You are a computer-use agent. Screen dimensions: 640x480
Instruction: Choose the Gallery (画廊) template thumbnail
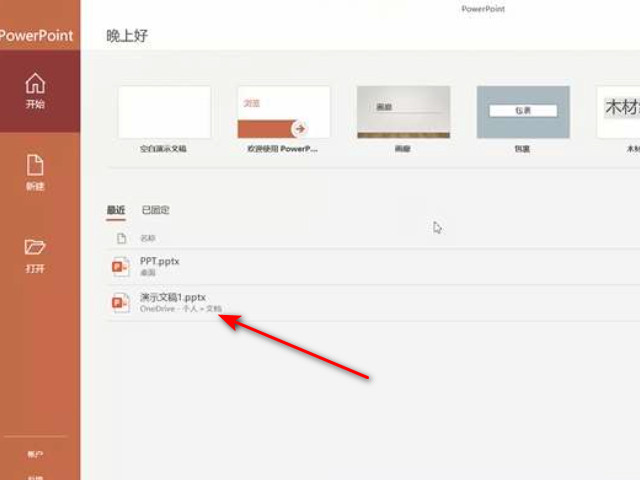tap(403, 112)
